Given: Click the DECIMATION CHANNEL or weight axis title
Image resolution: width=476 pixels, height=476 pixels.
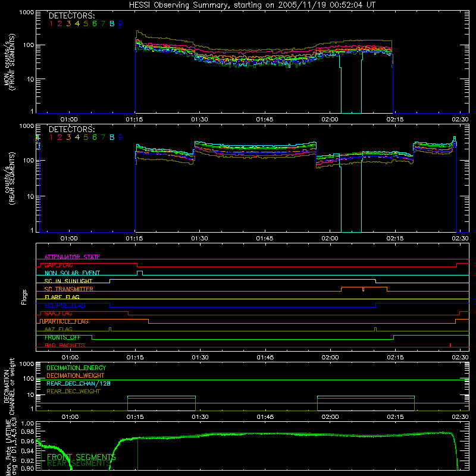Looking at the screenshot, I should pyautogui.click(x=10, y=386).
